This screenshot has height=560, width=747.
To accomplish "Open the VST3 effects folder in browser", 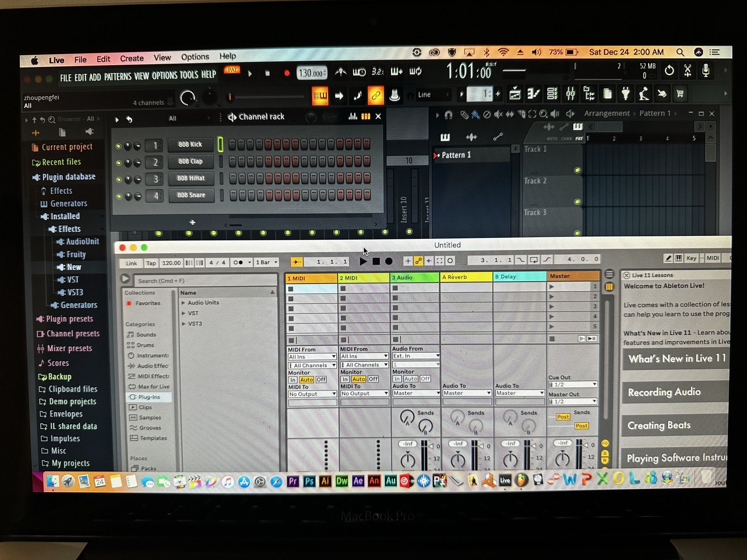I will pyautogui.click(x=70, y=292).
